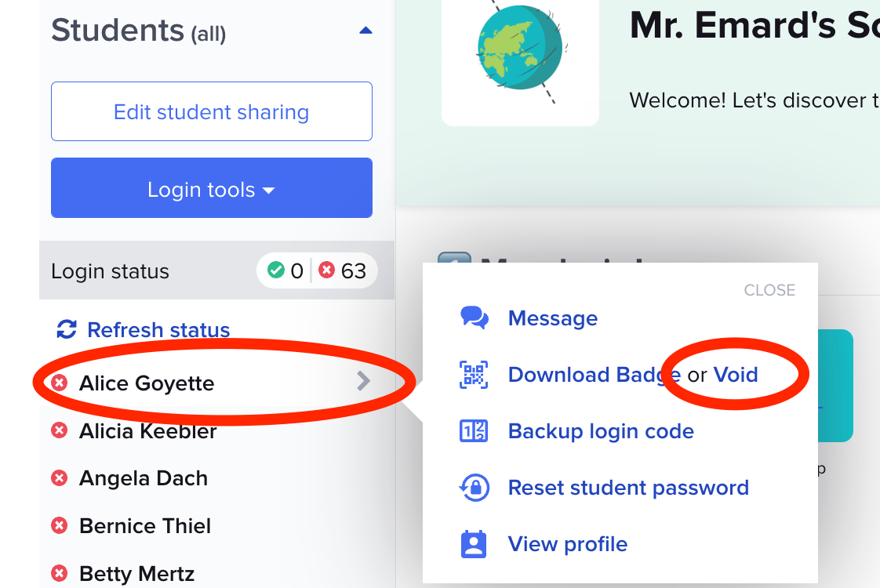Open the Login tools dropdown
880x588 pixels.
pos(211,187)
